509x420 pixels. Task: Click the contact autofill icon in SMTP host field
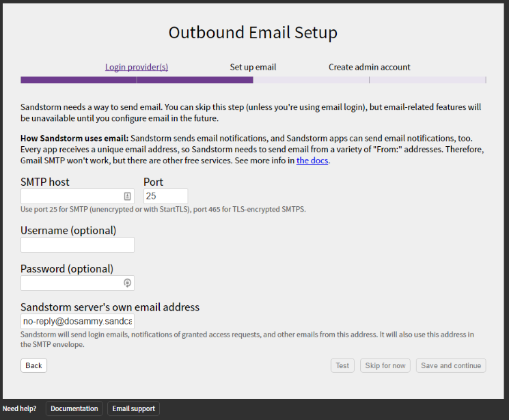[x=127, y=196]
